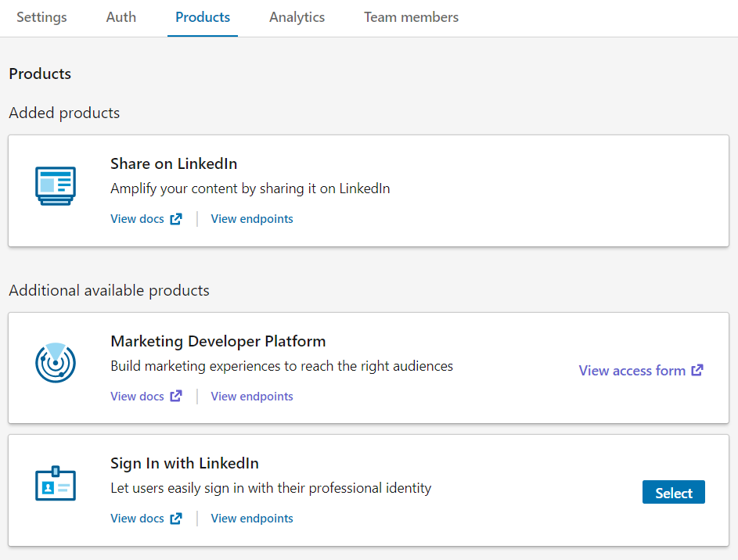The height and width of the screenshot is (560, 738).
Task: Switch to the Auth tab
Action: (x=121, y=17)
